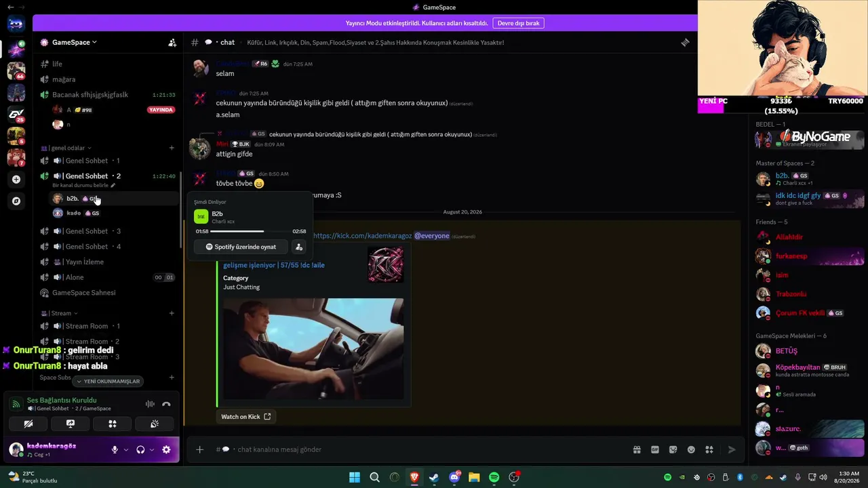
Task: Open Steam from the taskbar
Action: point(434,477)
